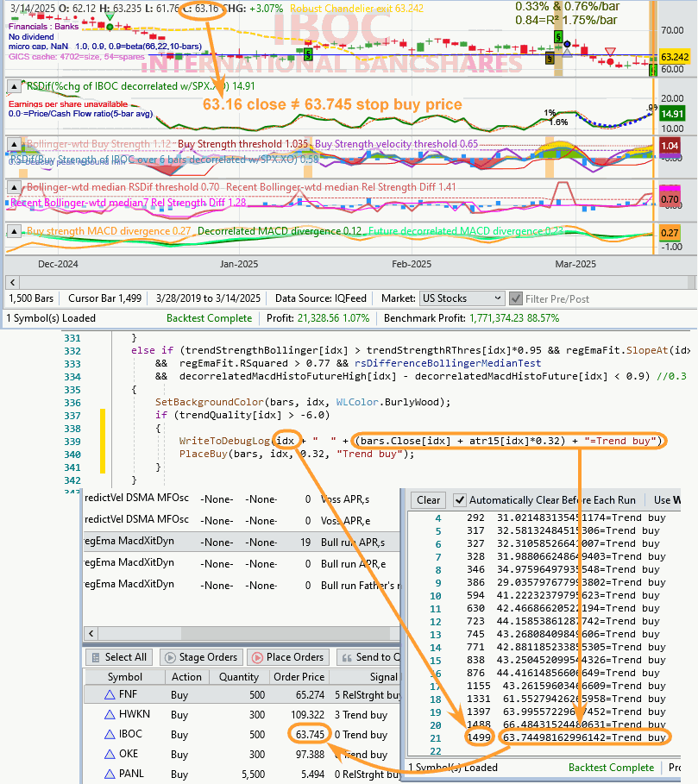Click the FNF symbol triangle icon
This screenshot has height=784, width=698.
pos(110,694)
